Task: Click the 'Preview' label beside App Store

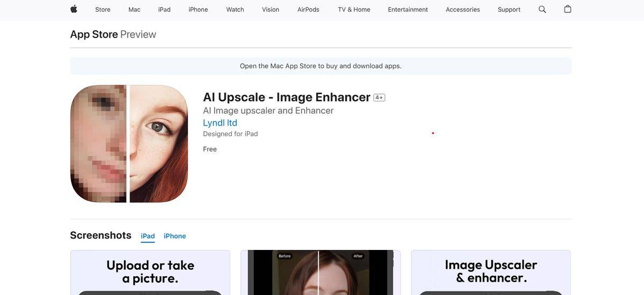Action: pyautogui.click(x=138, y=34)
